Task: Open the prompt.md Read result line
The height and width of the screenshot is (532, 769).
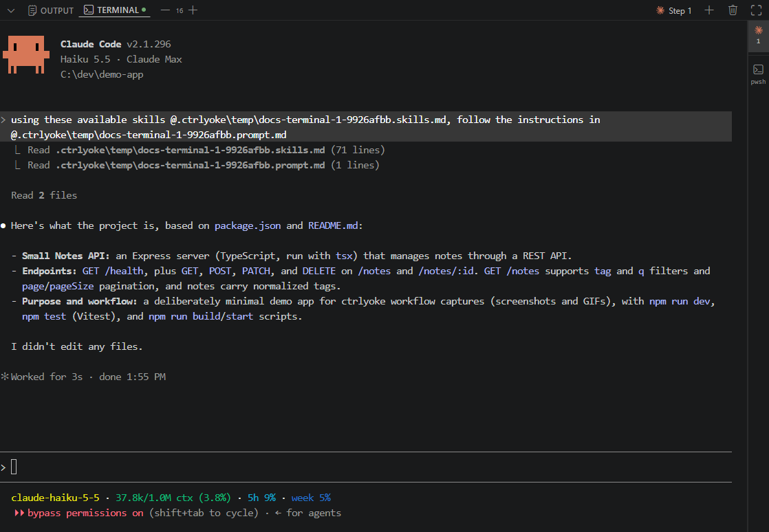Action: [197, 165]
